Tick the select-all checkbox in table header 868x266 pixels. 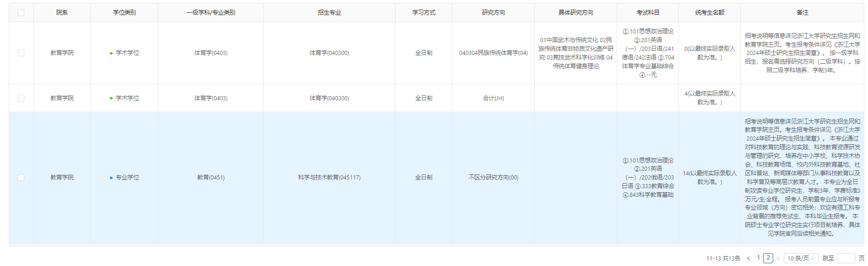(x=21, y=13)
